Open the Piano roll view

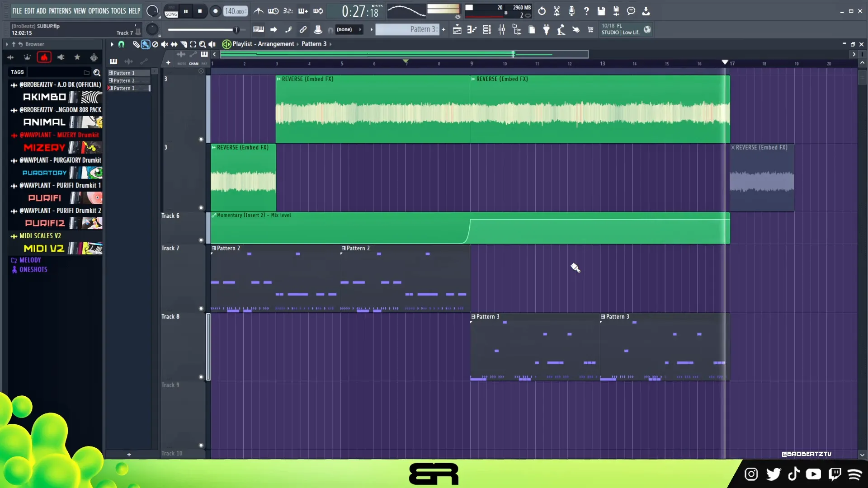[x=472, y=30]
